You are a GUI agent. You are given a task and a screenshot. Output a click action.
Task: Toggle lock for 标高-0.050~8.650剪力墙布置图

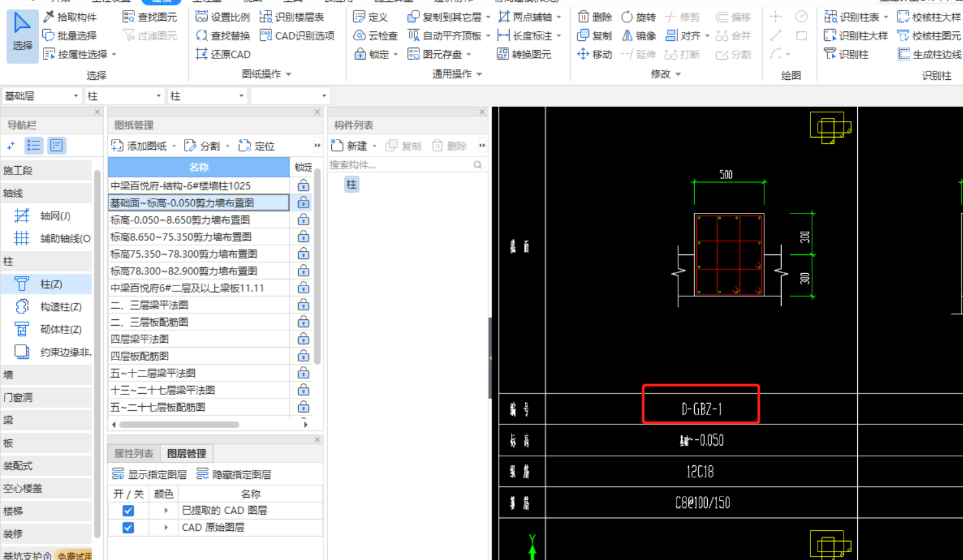coord(303,220)
